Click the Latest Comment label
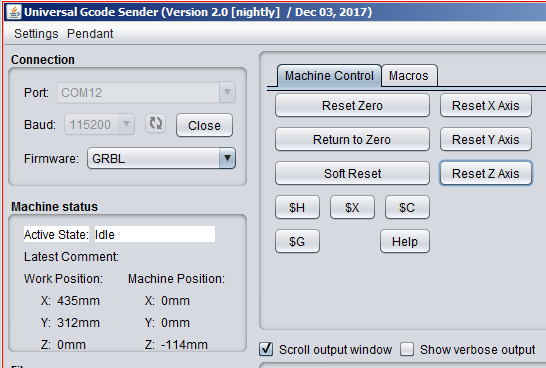The width and height of the screenshot is (546, 368). coord(71,257)
